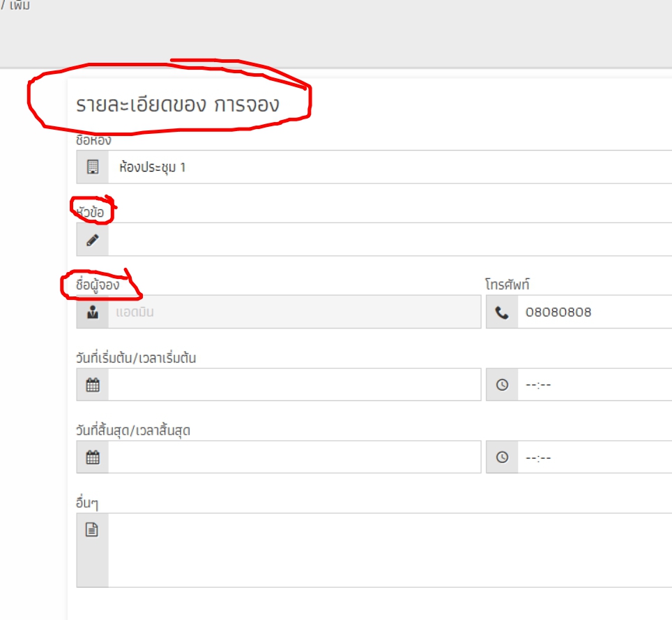The image size is (672, 620).
Task: Click the building icon beside ห้องประชุม 1
Action: tap(93, 167)
